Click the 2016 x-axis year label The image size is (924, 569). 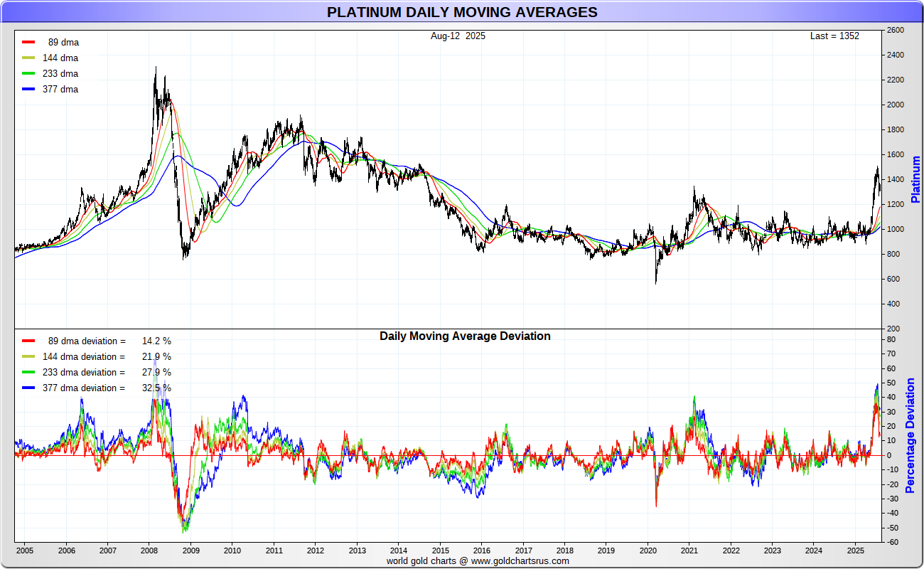click(482, 551)
